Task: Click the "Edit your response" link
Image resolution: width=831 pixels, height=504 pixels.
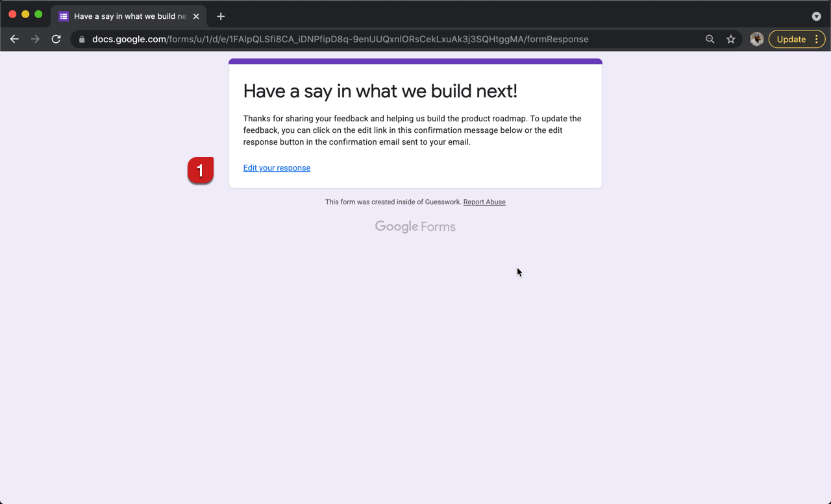Action: (277, 168)
